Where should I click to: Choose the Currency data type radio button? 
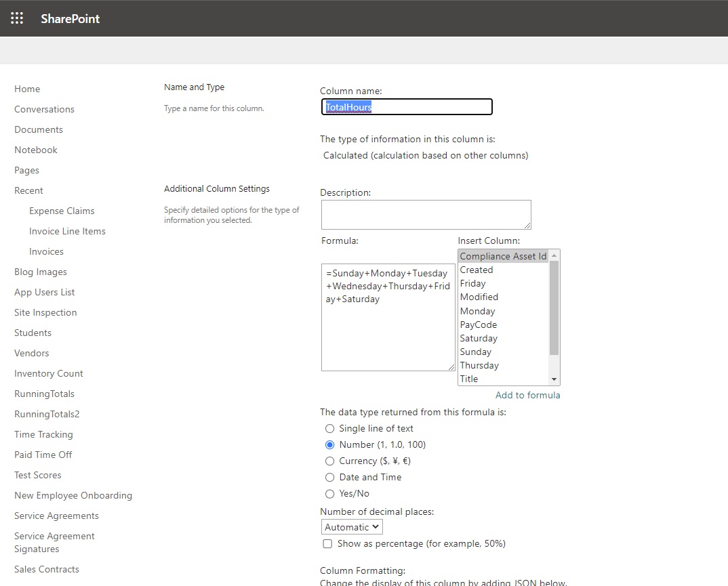coord(330,461)
